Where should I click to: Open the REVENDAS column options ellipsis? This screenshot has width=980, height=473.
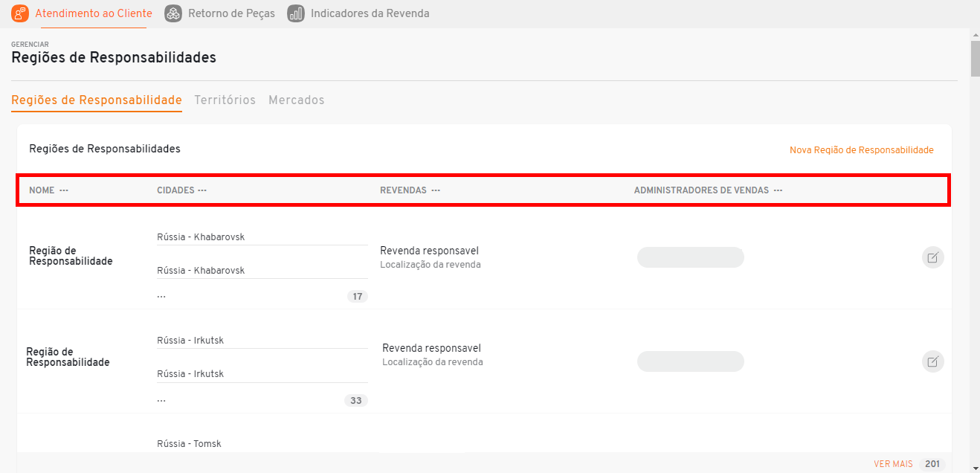click(436, 190)
